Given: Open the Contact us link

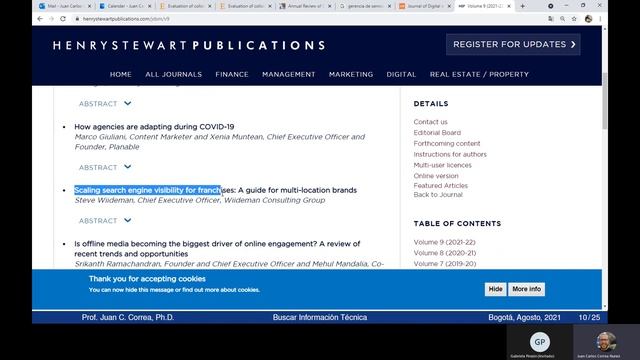Looking at the screenshot, I should (430, 122).
